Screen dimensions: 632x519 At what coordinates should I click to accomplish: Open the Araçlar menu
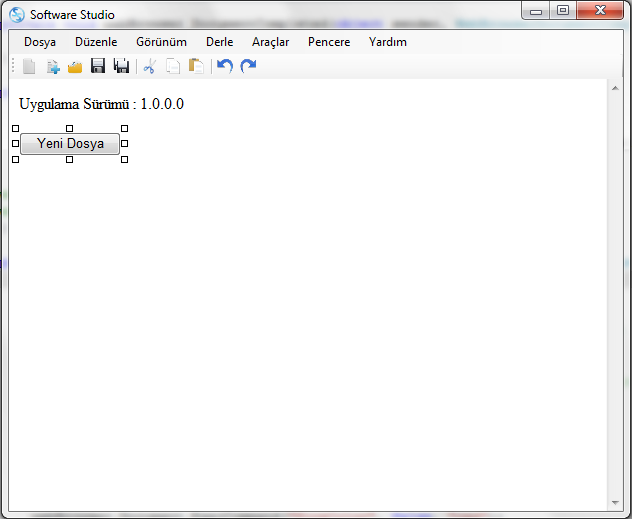point(270,42)
